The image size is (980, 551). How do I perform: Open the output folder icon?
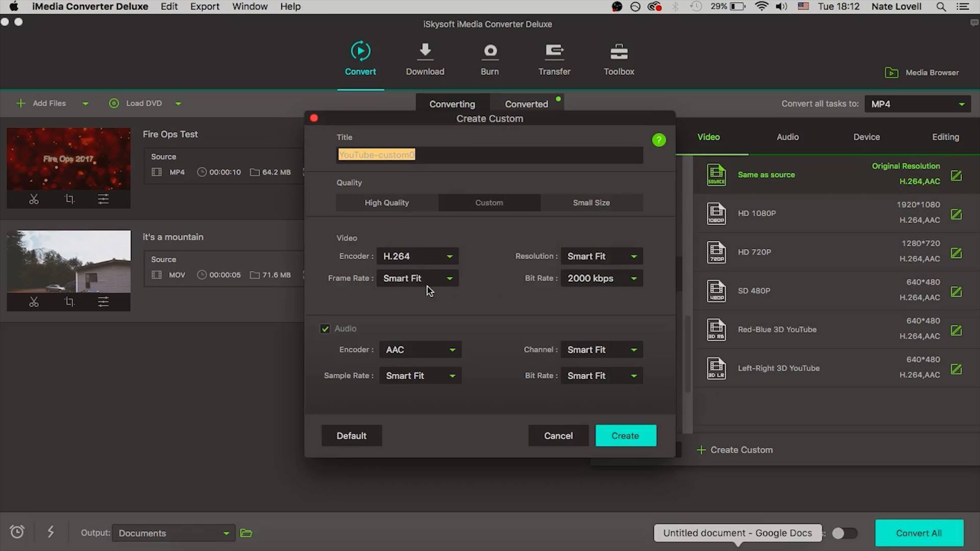click(x=246, y=533)
